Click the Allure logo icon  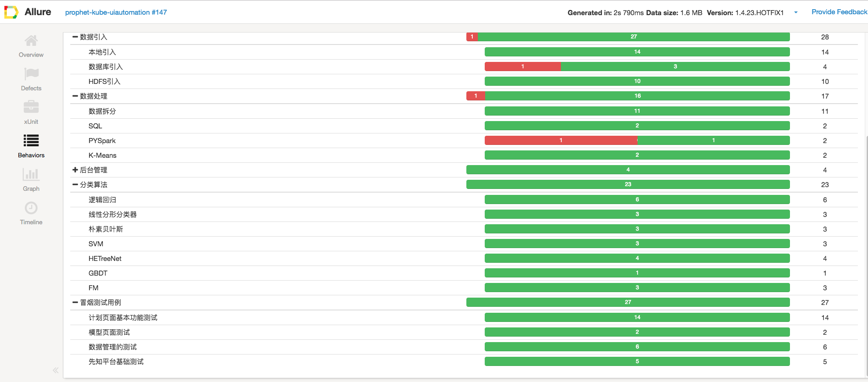[11, 12]
